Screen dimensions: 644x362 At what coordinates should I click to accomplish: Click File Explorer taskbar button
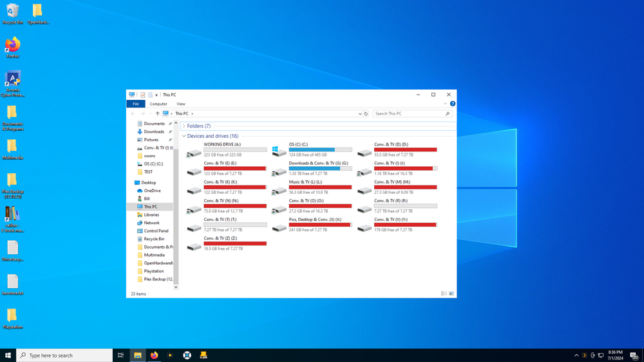click(138, 356)
